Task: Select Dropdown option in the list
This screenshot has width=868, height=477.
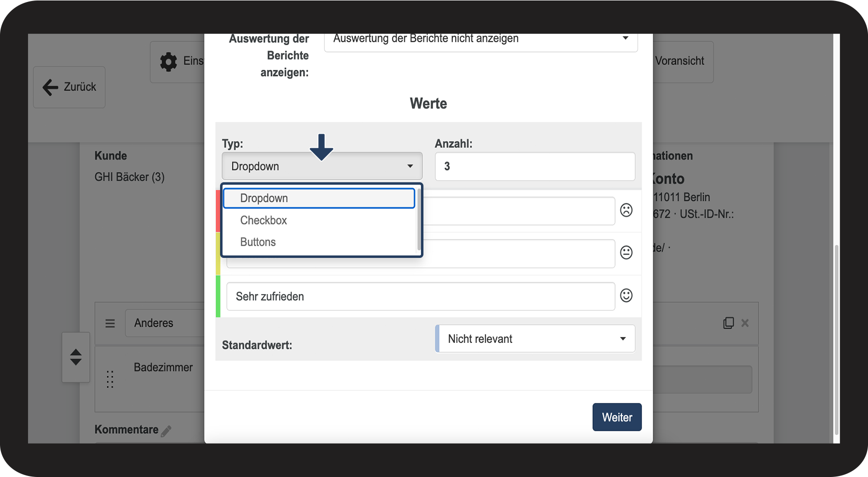Action: (319, 198)
